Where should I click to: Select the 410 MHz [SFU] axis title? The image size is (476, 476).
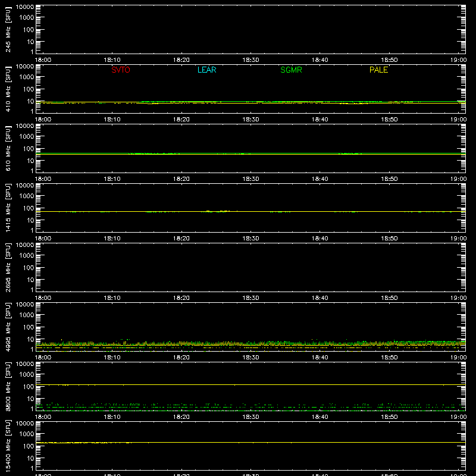click(8, 89)
